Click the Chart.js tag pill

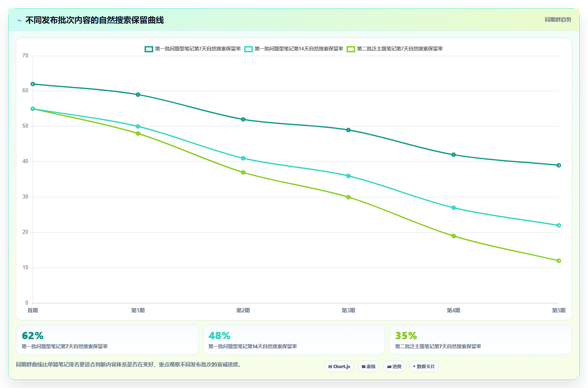[x=339, y=366]
